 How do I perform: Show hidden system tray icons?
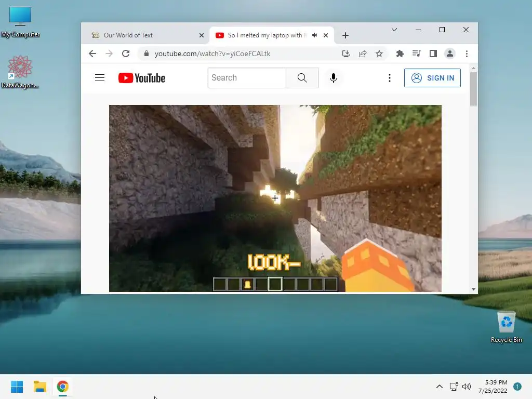click(440, 387)
